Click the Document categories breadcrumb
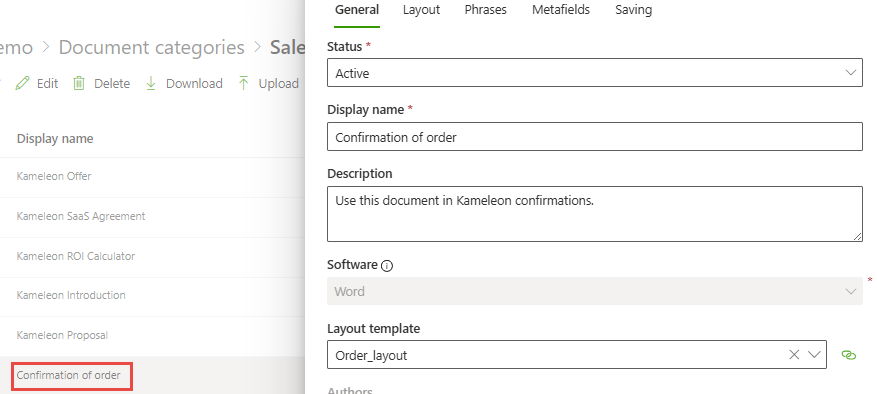The image size is (877, 394). point(152,48)
